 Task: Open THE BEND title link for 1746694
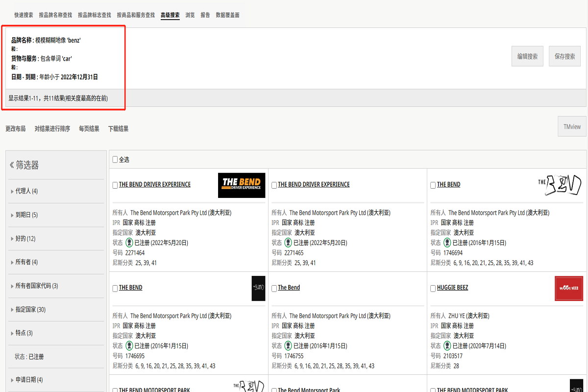pyautogui.click(x=449, y=185)
